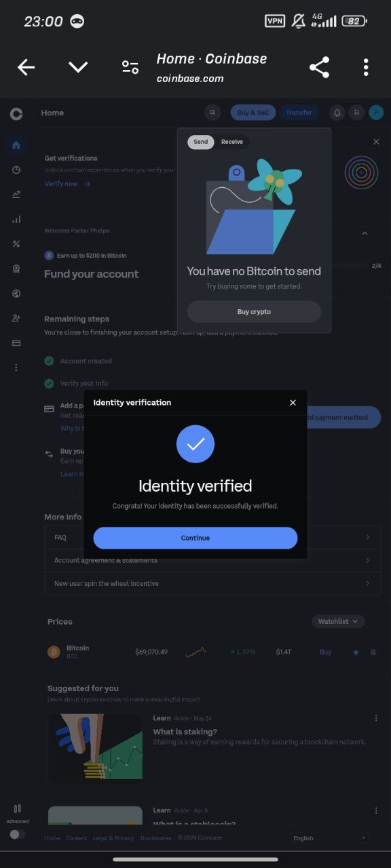The image size is (391, 868).
Task: Select the Send tab in the transfer panel
Action: tap(201, 142)
